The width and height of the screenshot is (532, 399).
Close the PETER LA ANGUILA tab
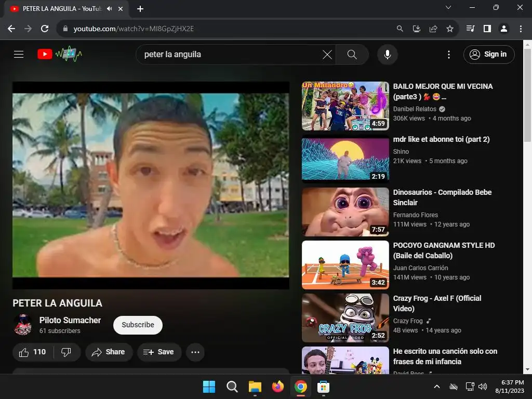(121, 9)
